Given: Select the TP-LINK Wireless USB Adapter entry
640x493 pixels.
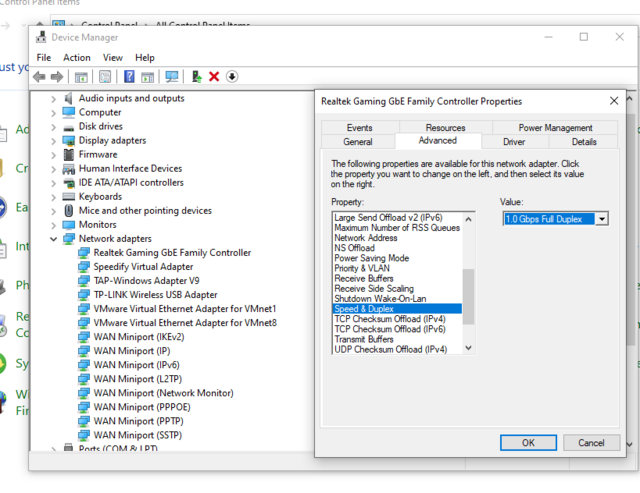Looking at the screenshot, I should (x=155, y=295).
